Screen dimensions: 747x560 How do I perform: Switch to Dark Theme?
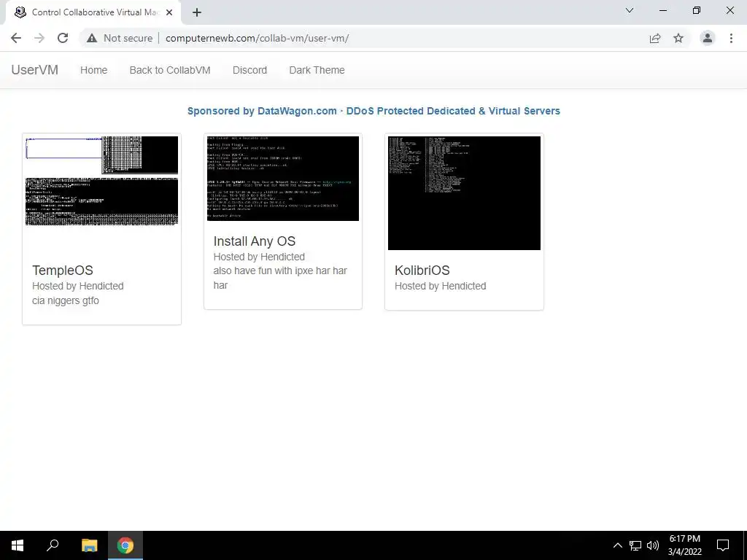(x=317, y=70)
